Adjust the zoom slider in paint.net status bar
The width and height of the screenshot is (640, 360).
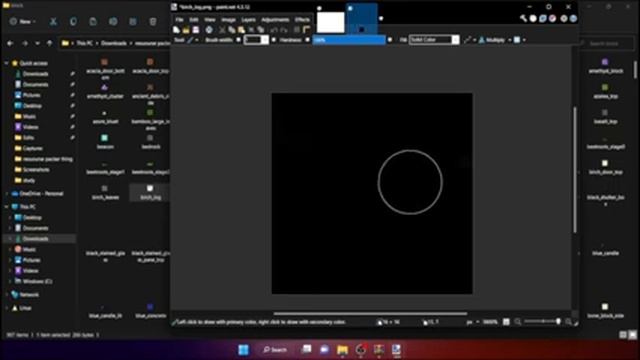[x=543, y=322]
